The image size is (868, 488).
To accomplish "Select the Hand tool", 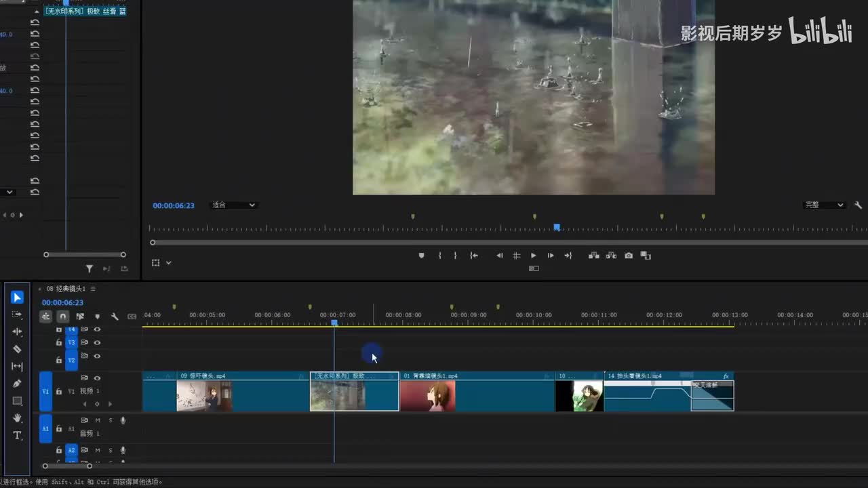I will (x=18, y=418).
